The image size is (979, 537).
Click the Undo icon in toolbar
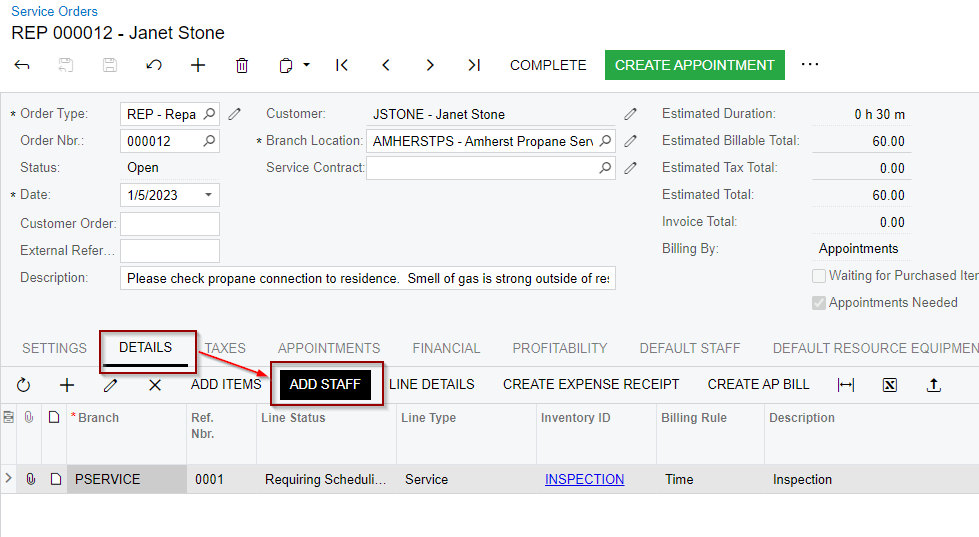coord(154,65)
